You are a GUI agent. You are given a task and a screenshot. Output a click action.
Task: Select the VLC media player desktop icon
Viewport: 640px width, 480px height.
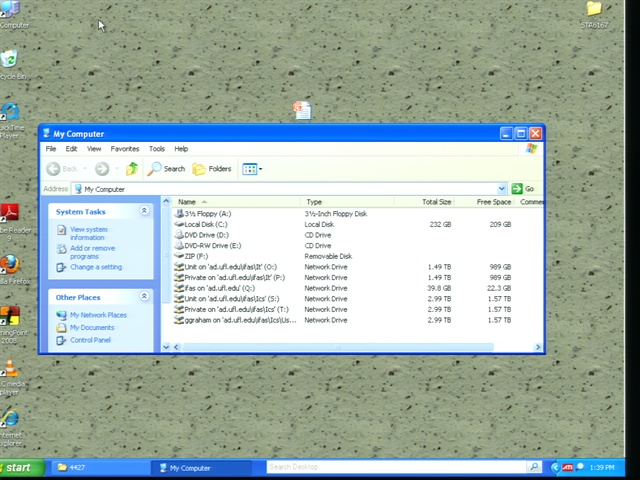[x=11, y=376]
